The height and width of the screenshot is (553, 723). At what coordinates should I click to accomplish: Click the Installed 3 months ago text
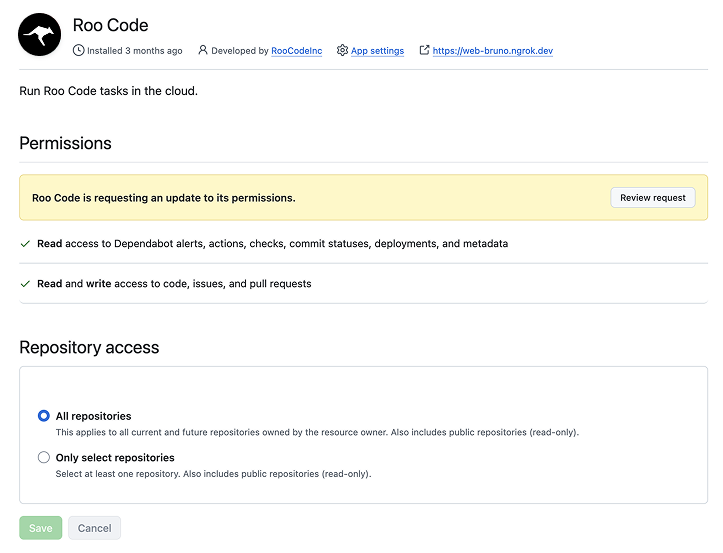[x=135, y=51]
